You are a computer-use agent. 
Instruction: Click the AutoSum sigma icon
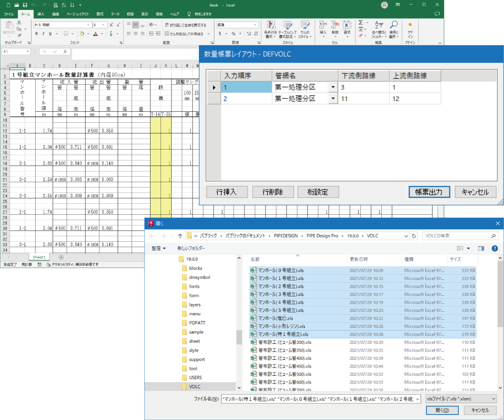[361, 22]
